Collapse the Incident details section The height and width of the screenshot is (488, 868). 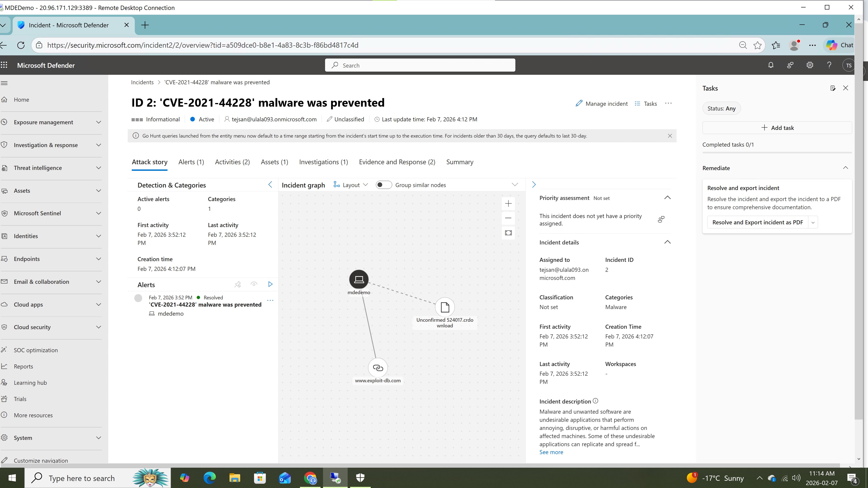click(x=667, y=242)
